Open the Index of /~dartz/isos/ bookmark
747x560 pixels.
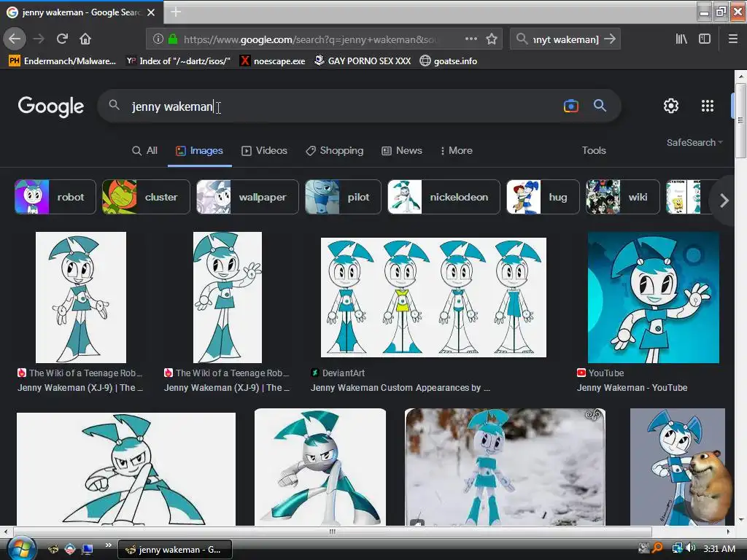[178, 61]
